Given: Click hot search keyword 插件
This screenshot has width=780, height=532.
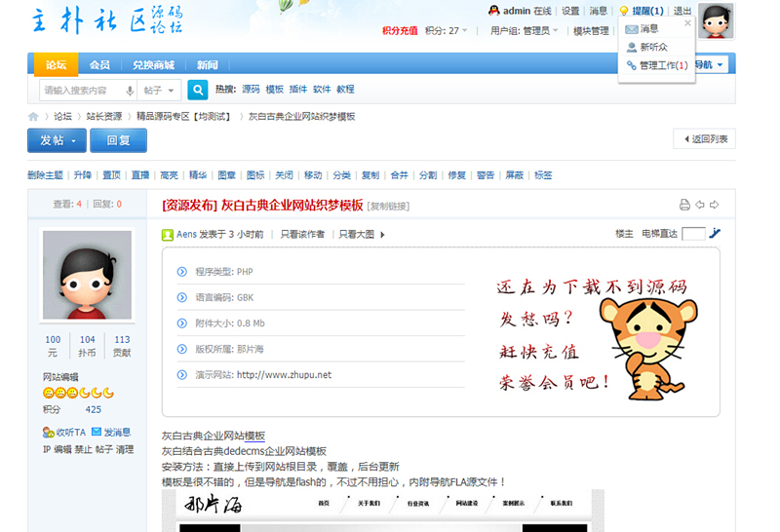Looking at the screenshot, I should click(298, 89).
